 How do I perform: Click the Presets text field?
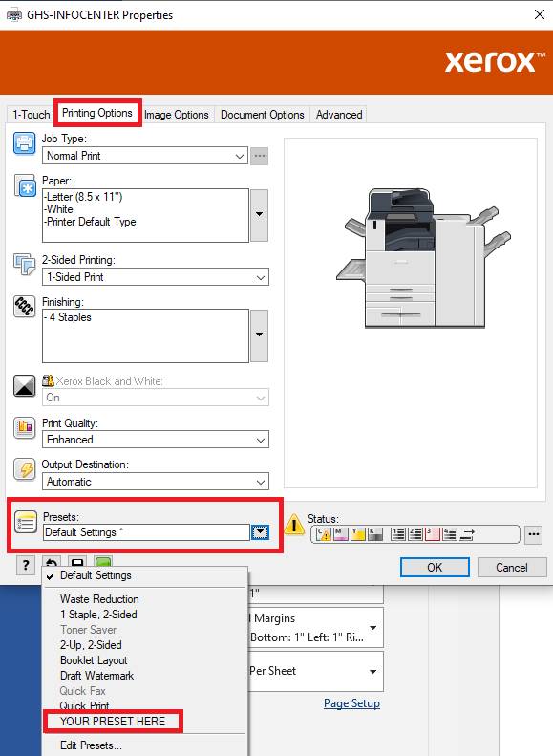[x=146, y=532]
